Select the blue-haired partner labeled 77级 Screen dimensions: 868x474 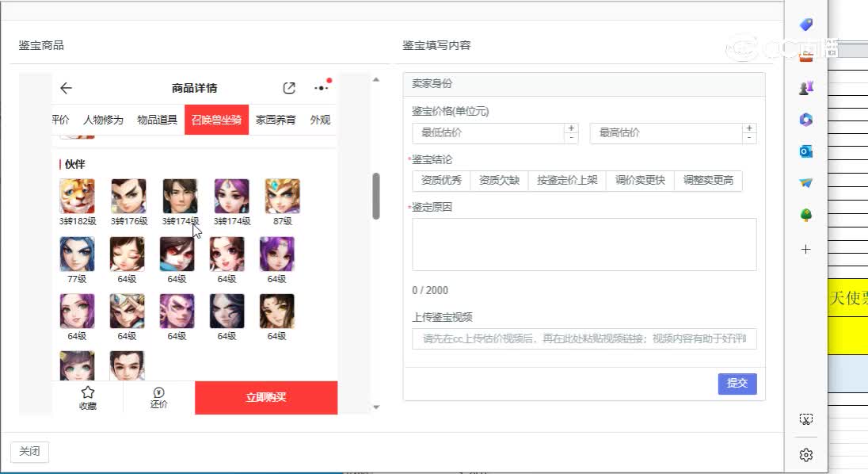pos(77,254)
